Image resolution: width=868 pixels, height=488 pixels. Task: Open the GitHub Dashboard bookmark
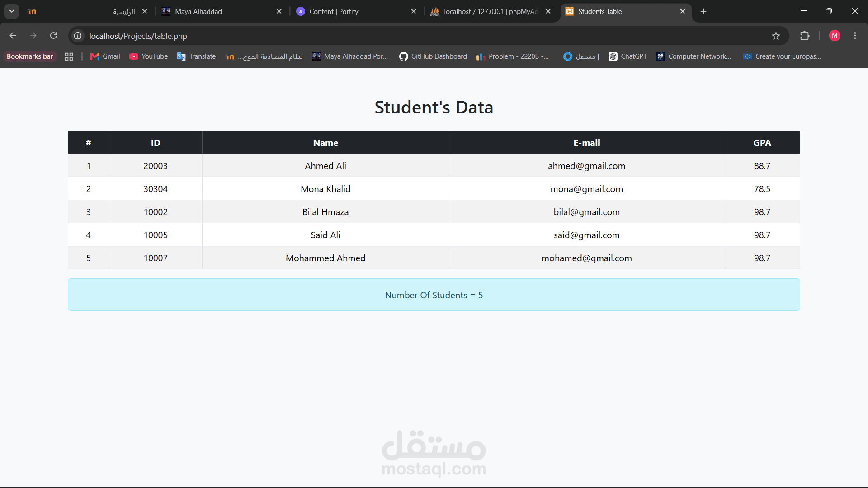(433, 56)
